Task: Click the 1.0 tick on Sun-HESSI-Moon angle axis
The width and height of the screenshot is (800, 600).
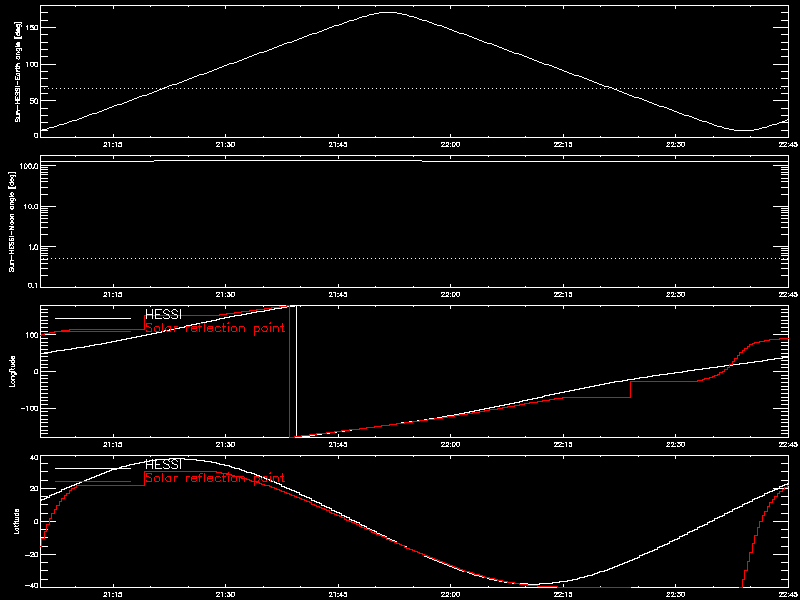Action: (31, 247)
